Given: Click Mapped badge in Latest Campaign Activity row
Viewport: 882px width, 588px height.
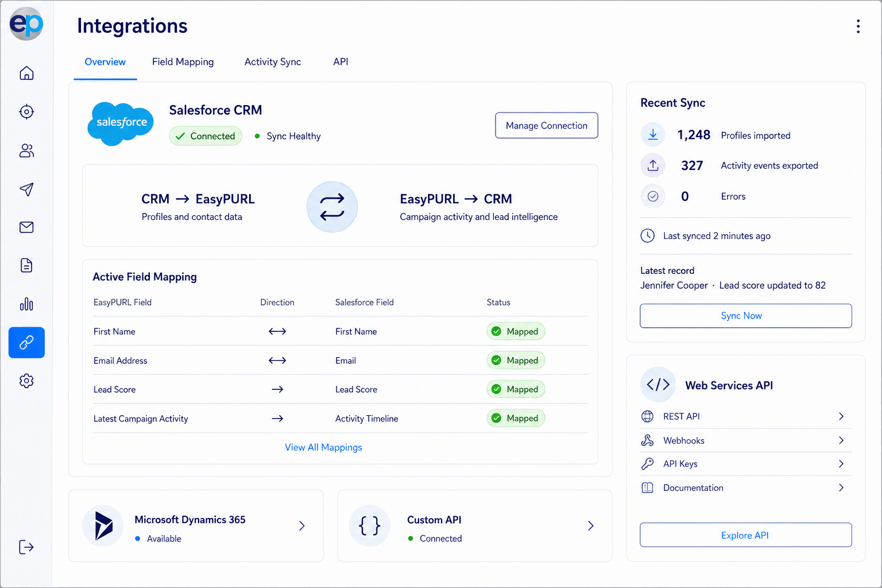Looking at the screenshot, I should click(516, 418).
